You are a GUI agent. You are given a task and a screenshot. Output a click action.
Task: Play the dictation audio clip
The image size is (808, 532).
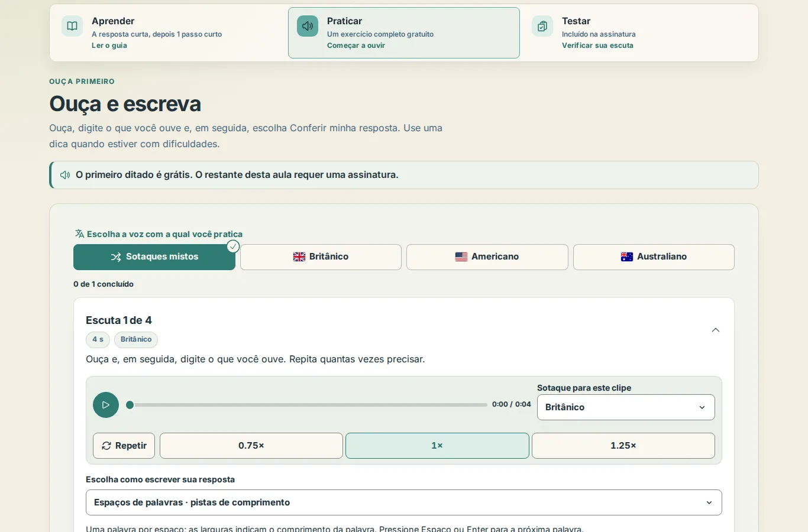click(106, 405)
